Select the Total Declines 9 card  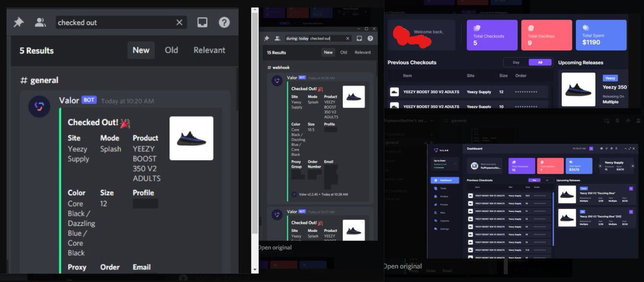click(x=546, y=35)
